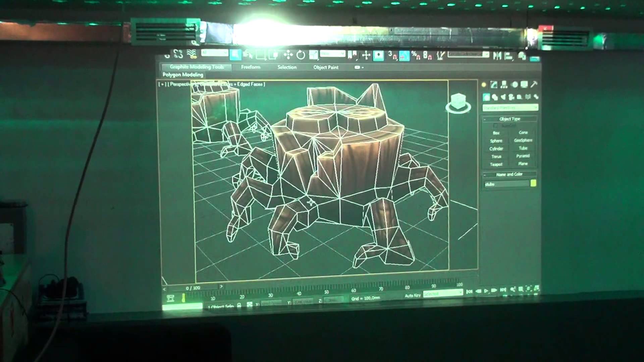Switch to the Object Paint tab
The width and height of the screenshot is (644, 362).
[x=326, y=67]
